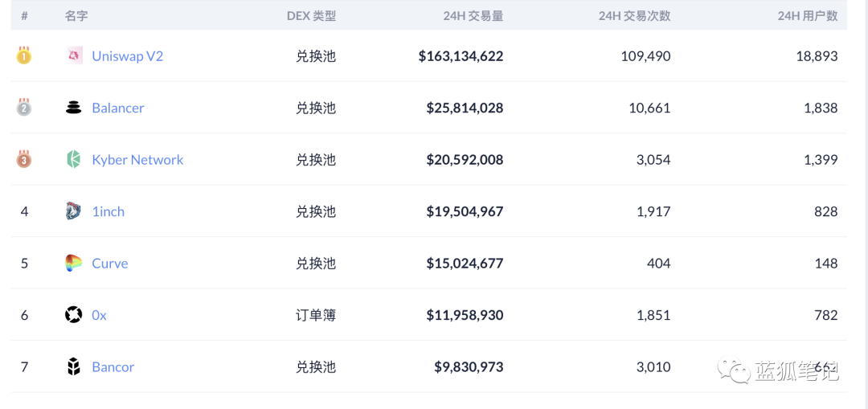Viewport: 868px width, 409px height.
Task: Open the 1inch link
Action: (108, 211)
